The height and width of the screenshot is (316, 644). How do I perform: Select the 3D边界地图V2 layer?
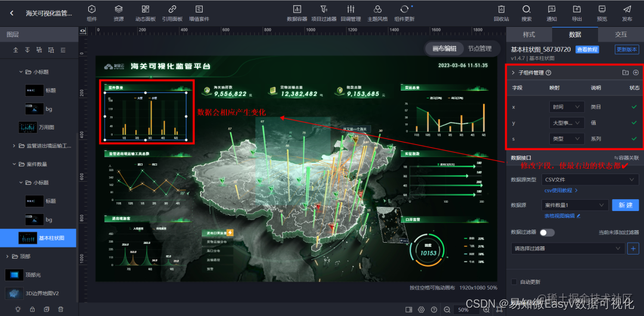click(x=38, y=293)
